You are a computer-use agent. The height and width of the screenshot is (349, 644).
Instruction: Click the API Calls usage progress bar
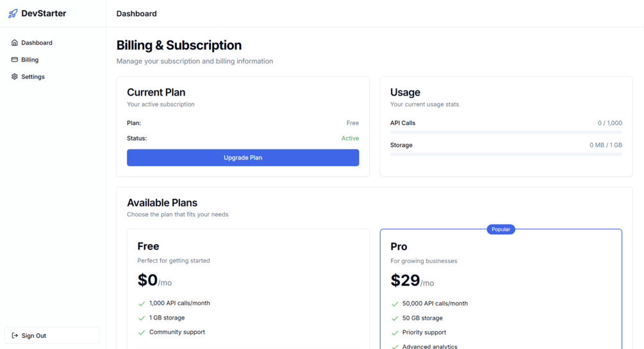(506, 132)
